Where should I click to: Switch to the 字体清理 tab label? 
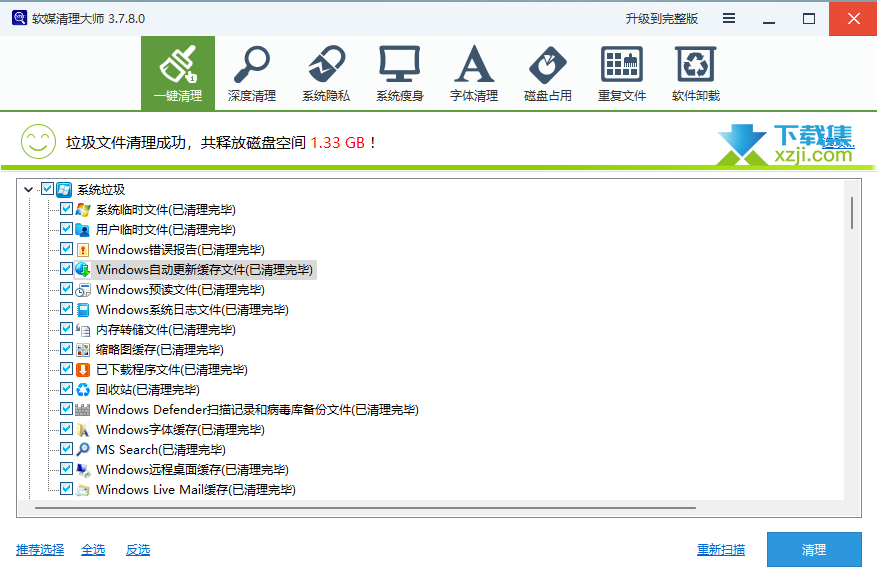474,96
